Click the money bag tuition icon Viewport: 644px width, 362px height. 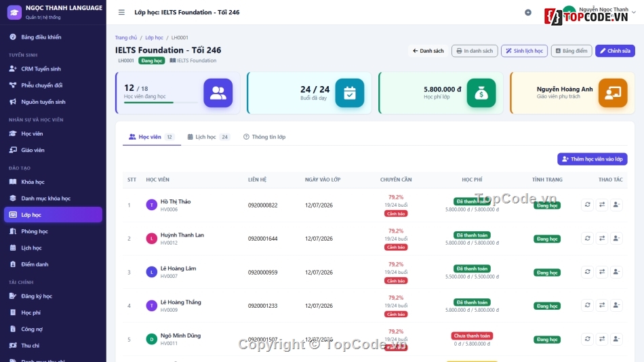point(481,93)
